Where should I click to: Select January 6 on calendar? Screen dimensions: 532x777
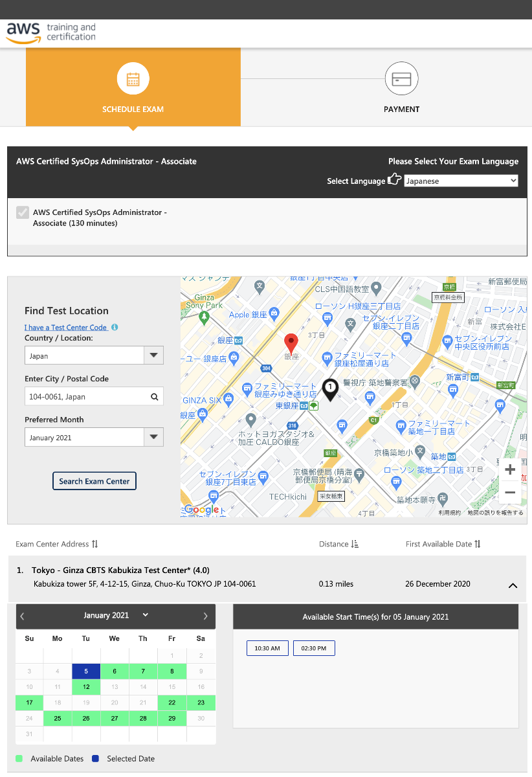tap(115, 671)
